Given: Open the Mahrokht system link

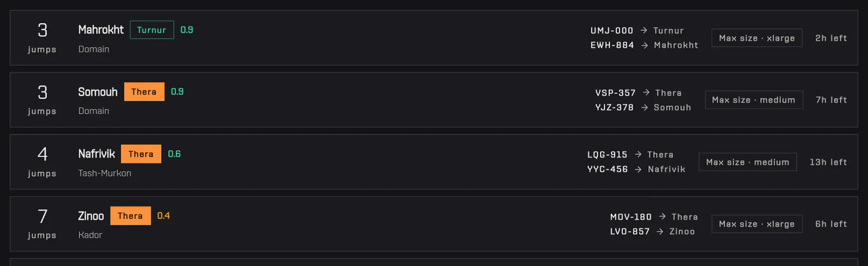Looking at the screenshot, I should 101,30.
